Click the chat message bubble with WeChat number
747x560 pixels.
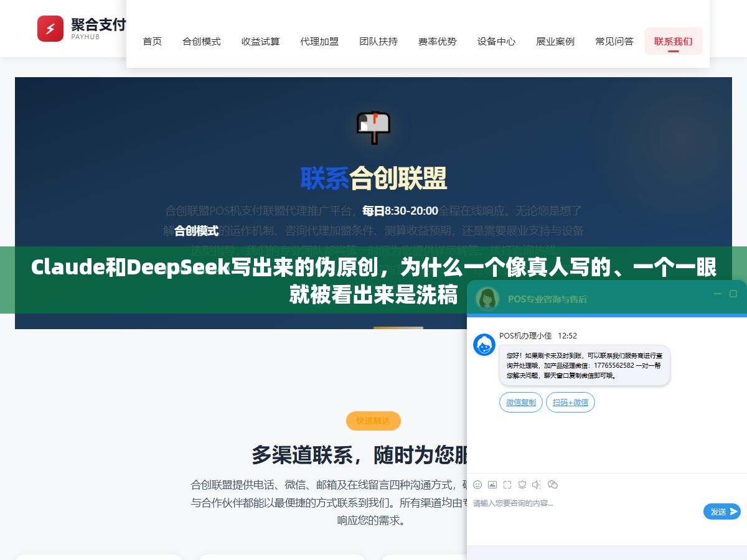pos(585,365)
